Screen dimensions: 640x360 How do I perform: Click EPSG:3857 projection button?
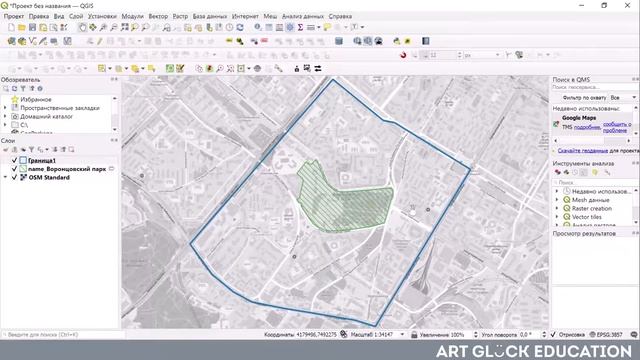pyautogui.click(x=606, y=334)
